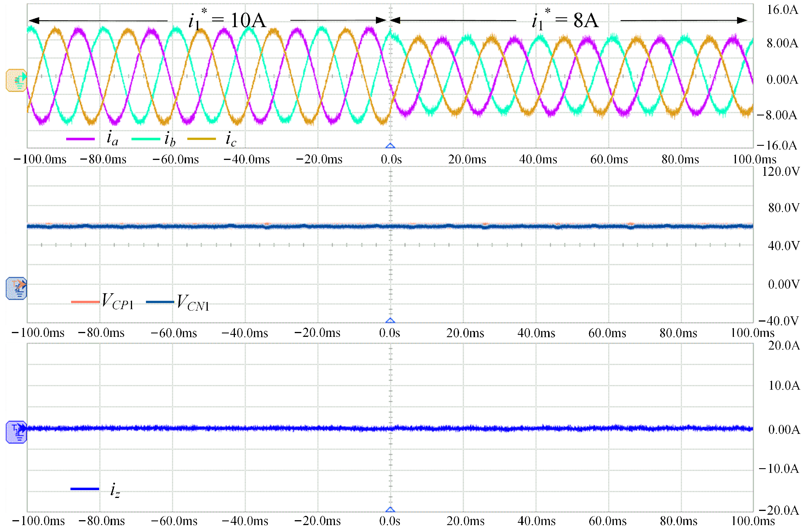Click the teal ib legend line

(x=145, y=139)
